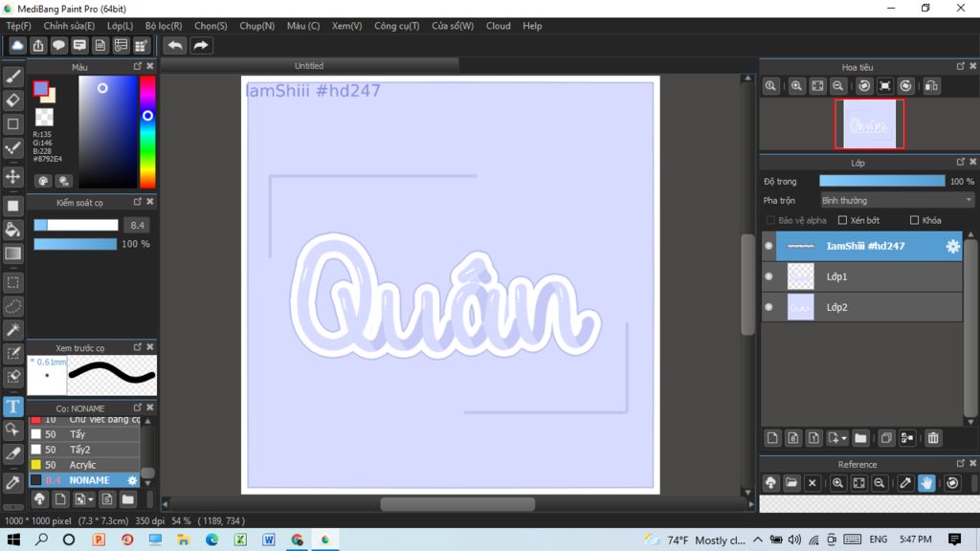Viewport: 980px width, 551px height.
Task: Flip view horizontally in navigator
Action: tap(931, 86)
